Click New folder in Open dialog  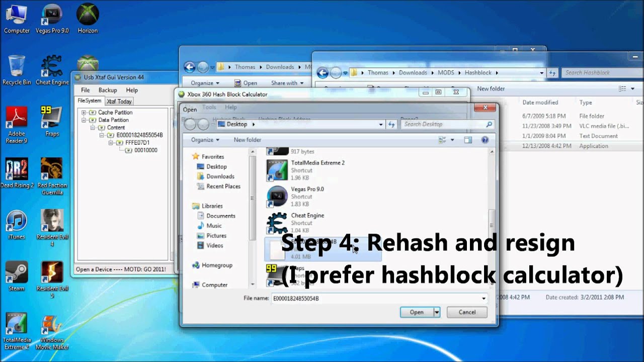point(248,140)
